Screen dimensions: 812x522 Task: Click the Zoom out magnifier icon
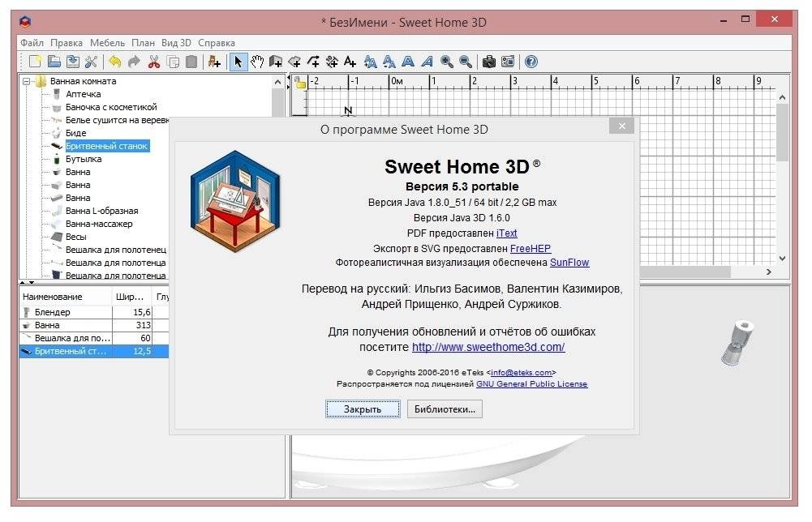pyautogui.click(x=466, y=62)
